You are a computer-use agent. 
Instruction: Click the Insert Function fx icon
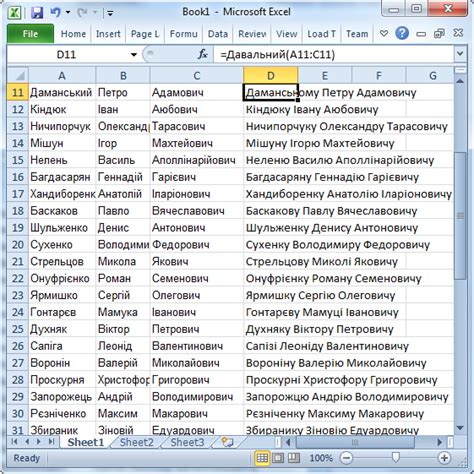[203, 54]
